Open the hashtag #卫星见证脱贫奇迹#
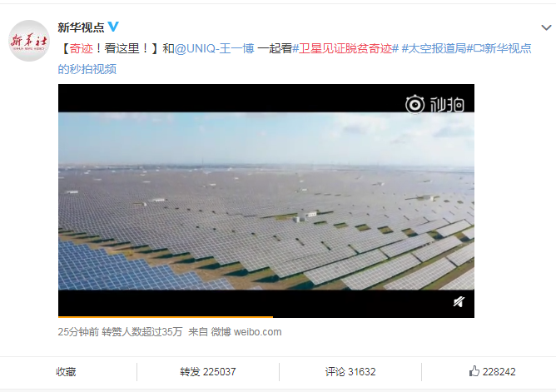The height and width of the screenshot is (392, 556). pos(345,48)
